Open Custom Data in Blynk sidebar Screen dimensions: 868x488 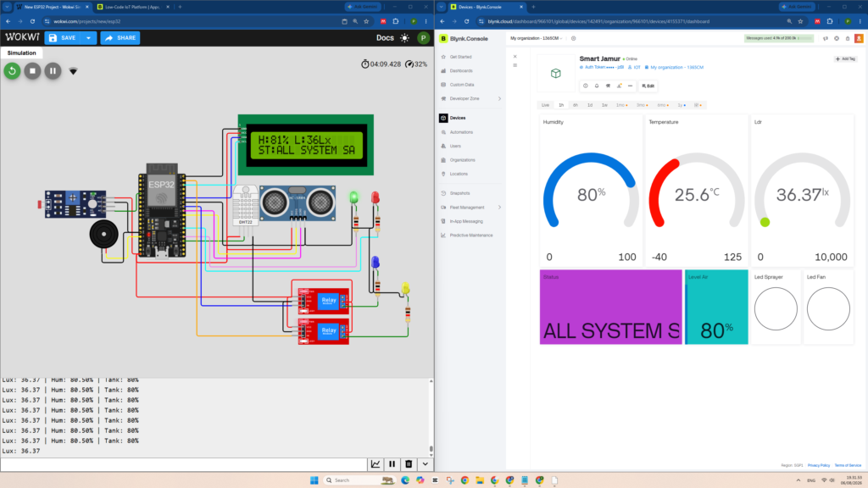coord(462,85)
